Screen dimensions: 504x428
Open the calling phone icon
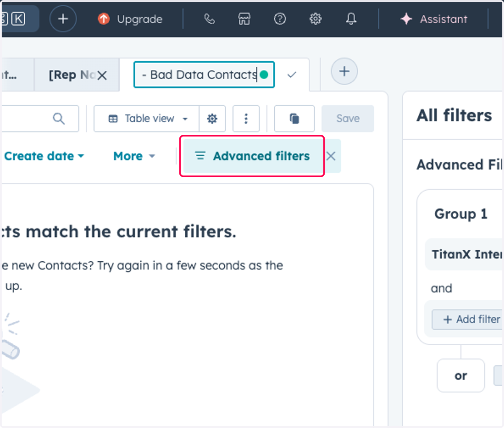209,19
